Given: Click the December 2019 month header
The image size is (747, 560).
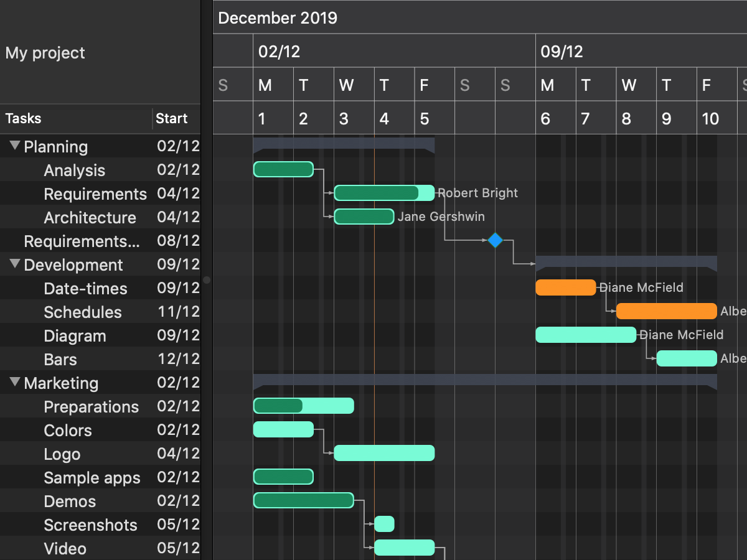Looking at the screenshot, I should (x=278, y=17).
